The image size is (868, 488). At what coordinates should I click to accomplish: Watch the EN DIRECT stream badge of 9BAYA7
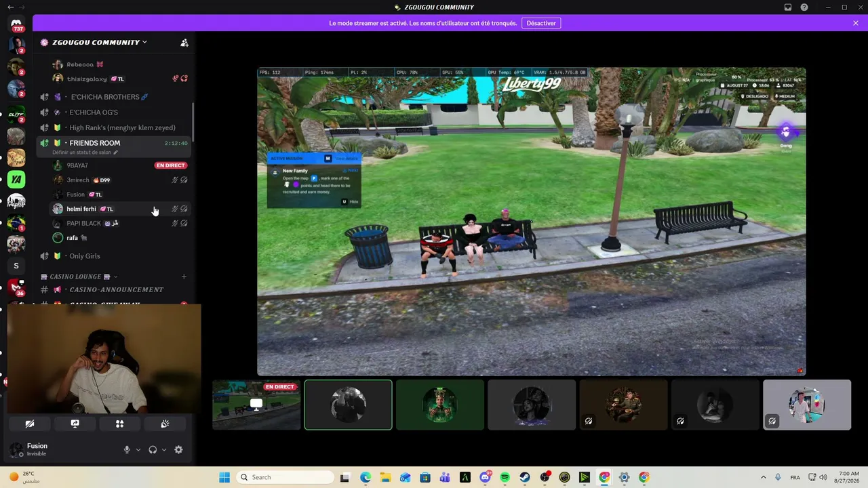[170, 165]
